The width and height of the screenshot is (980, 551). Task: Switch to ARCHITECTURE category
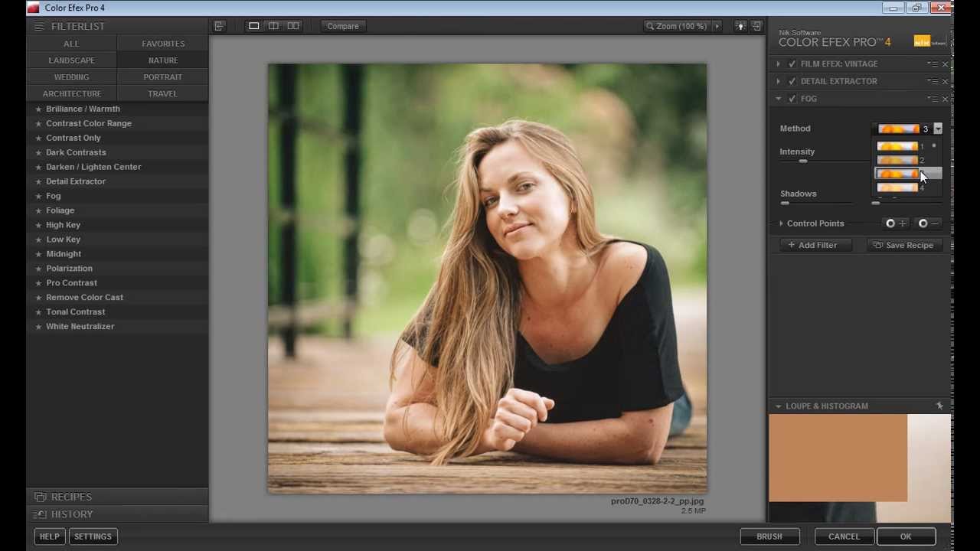[71, 93]
